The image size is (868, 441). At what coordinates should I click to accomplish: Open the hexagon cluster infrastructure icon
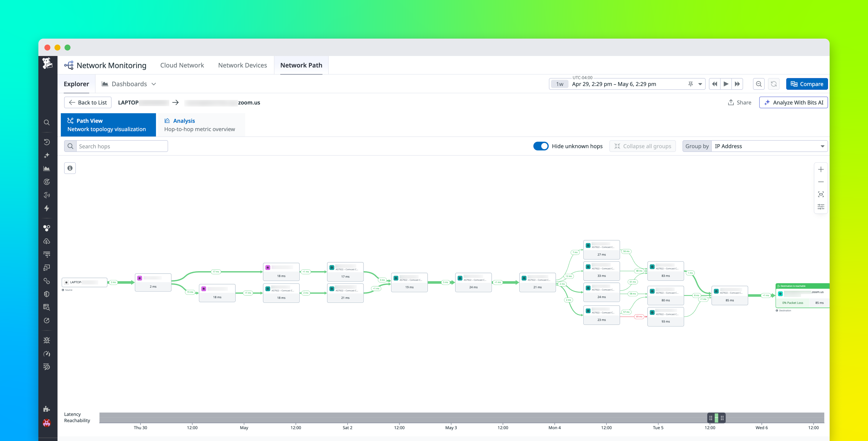[47, 228]
